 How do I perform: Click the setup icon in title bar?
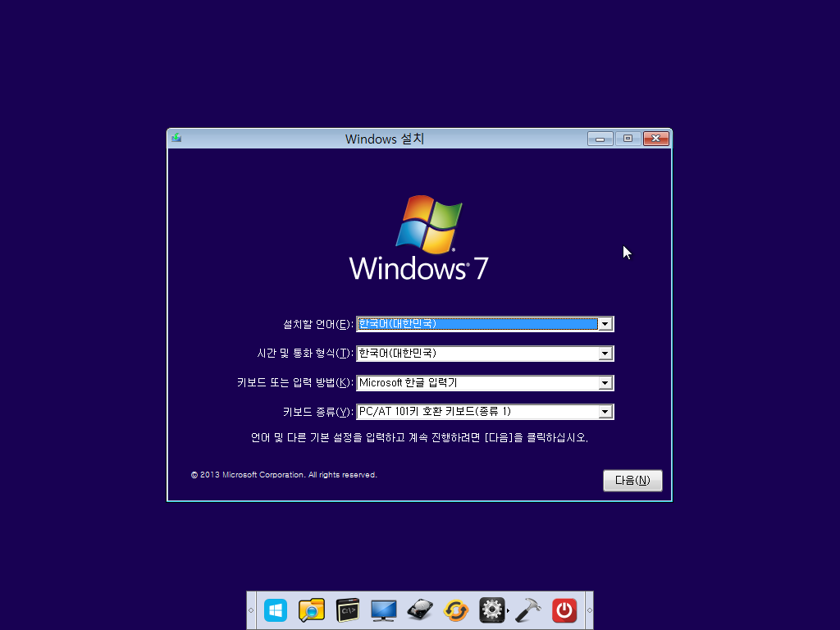[x=176, y=138]
